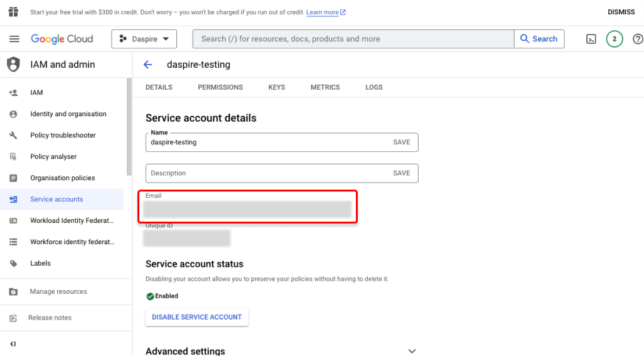Image resolution: width=644 pixels, height=356 pixels.
Task: Click the sidebar vertical scrollbar
Action: click(x=129, y=126)
